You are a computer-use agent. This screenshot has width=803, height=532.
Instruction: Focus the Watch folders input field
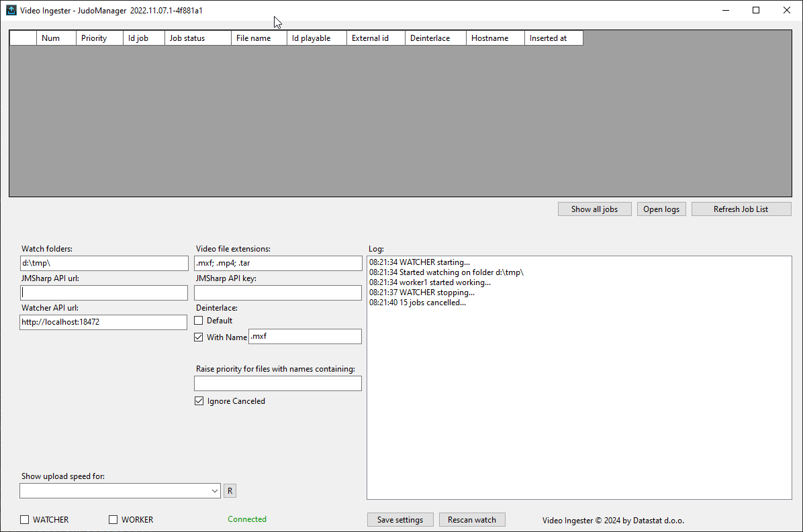pos(104,263)
